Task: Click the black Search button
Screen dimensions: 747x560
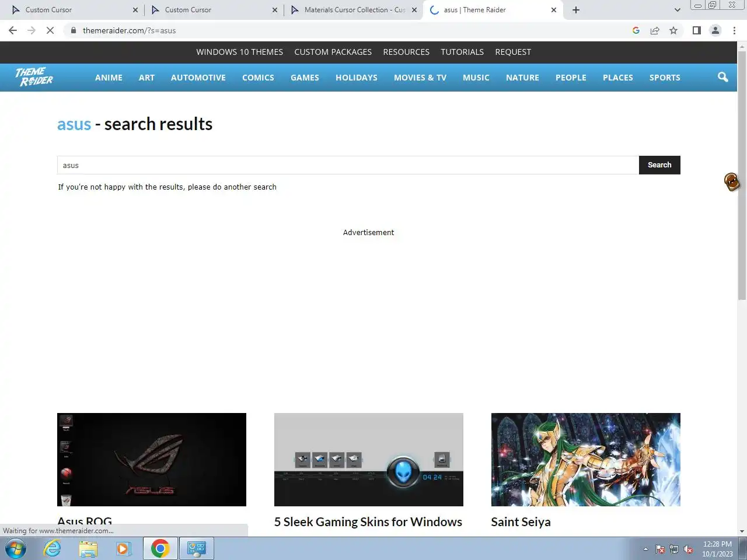Action: coord(659,165)
